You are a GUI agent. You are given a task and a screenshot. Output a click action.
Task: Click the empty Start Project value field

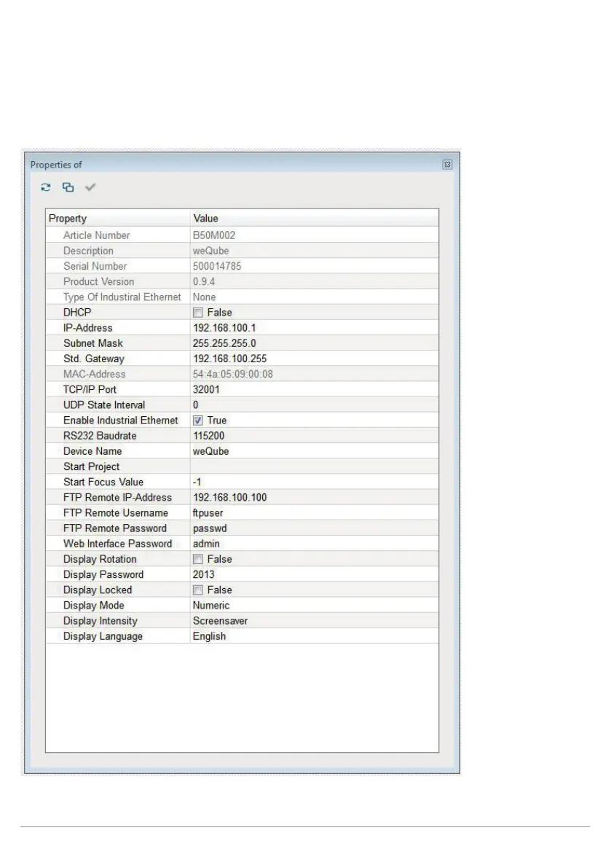[313, 466]
